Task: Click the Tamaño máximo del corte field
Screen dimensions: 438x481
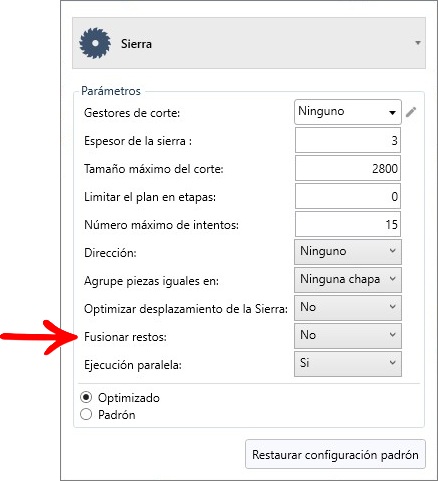Action: 348,168
